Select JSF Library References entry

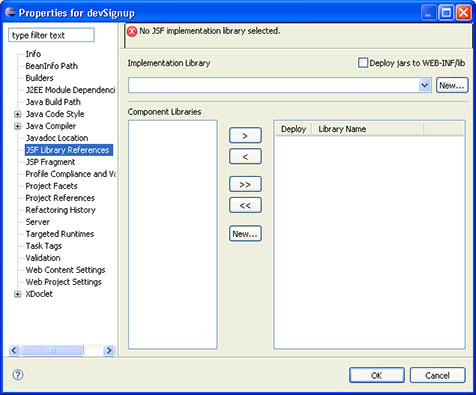(69, 150)
